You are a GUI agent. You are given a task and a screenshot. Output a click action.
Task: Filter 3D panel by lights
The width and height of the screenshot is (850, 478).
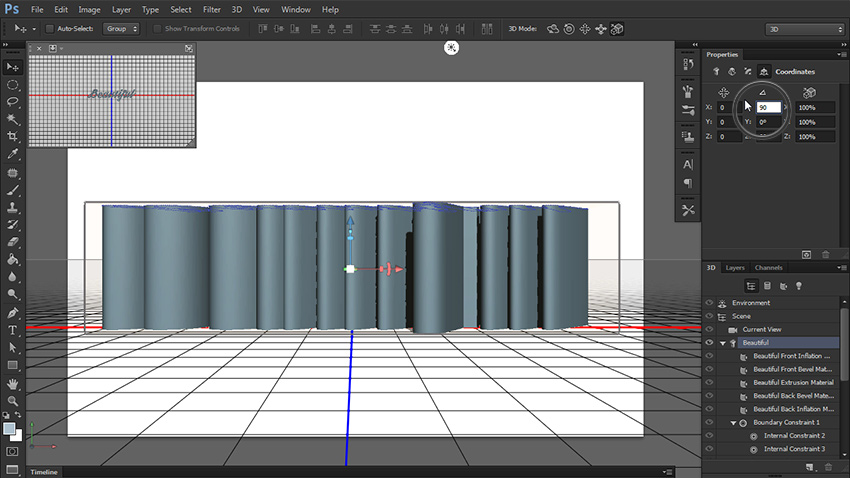click(799, 286)
